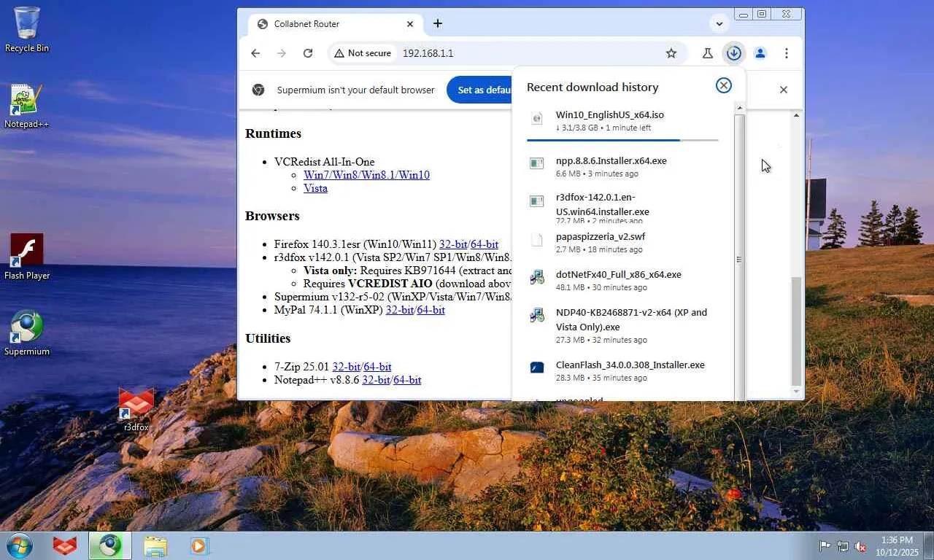Open Windows Media Player from the taskbar
Image resolution: width=934 pixels, height=560 pixels.
pos(199,545)
